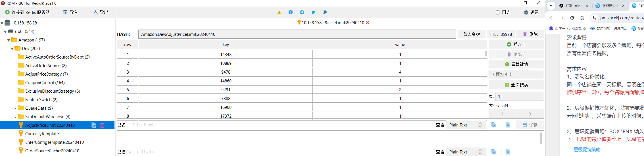Click delete key (删除) button
The image size is (644, 156).
click(x=530, y=34)
